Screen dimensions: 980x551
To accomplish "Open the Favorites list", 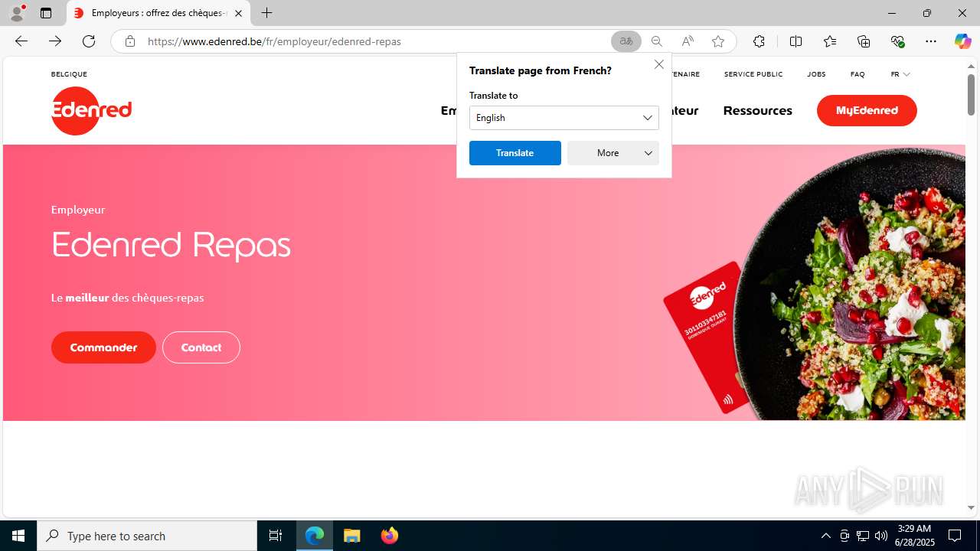I will coord(830,41).
